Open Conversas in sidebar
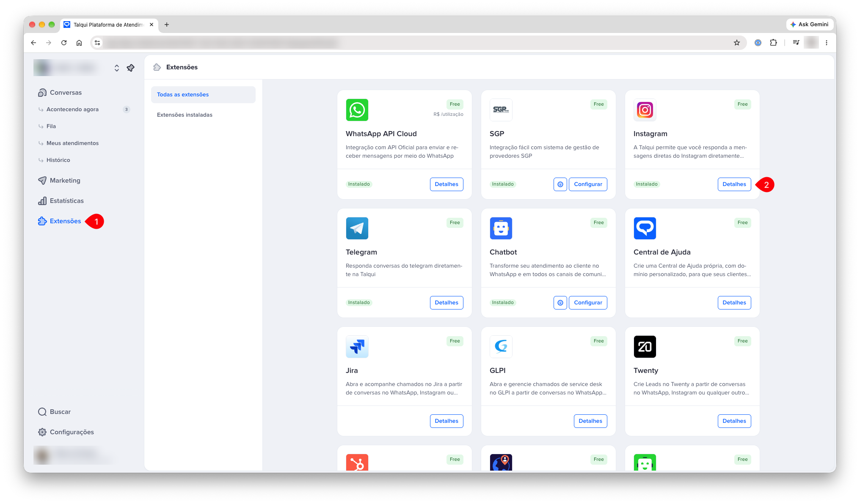Screen dimensions: 860x504 (x=60, y=93)
